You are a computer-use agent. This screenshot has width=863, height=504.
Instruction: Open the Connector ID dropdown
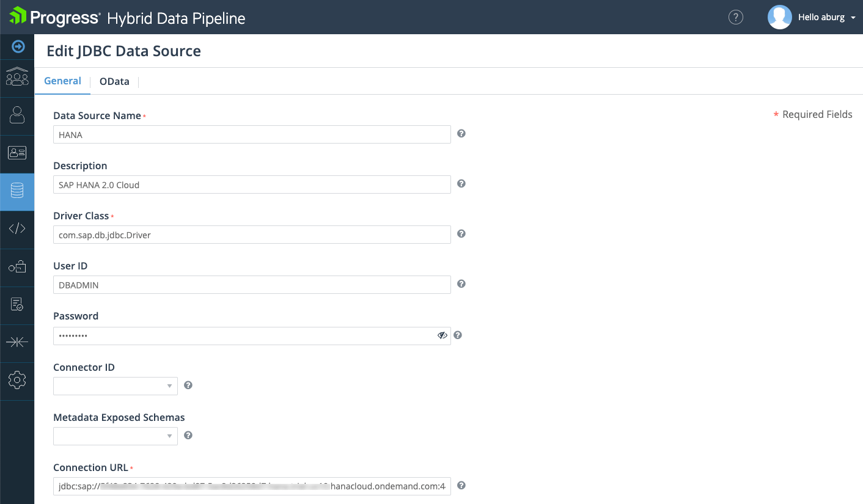(116, 386)
